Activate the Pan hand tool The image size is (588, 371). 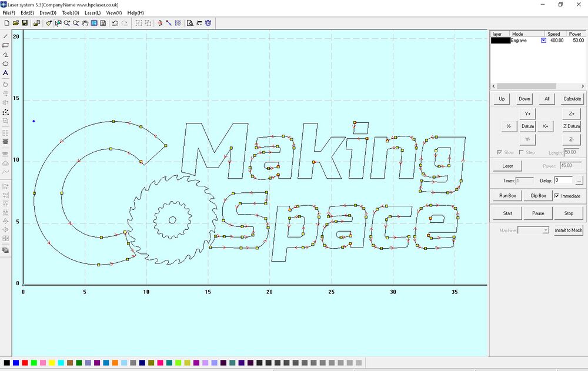85,23
